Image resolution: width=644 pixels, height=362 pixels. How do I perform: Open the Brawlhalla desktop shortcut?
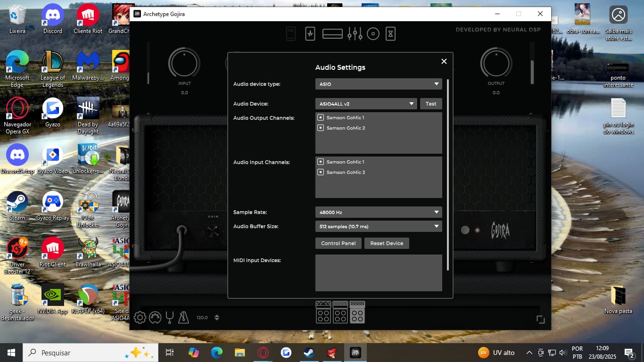tap(88, 253)
